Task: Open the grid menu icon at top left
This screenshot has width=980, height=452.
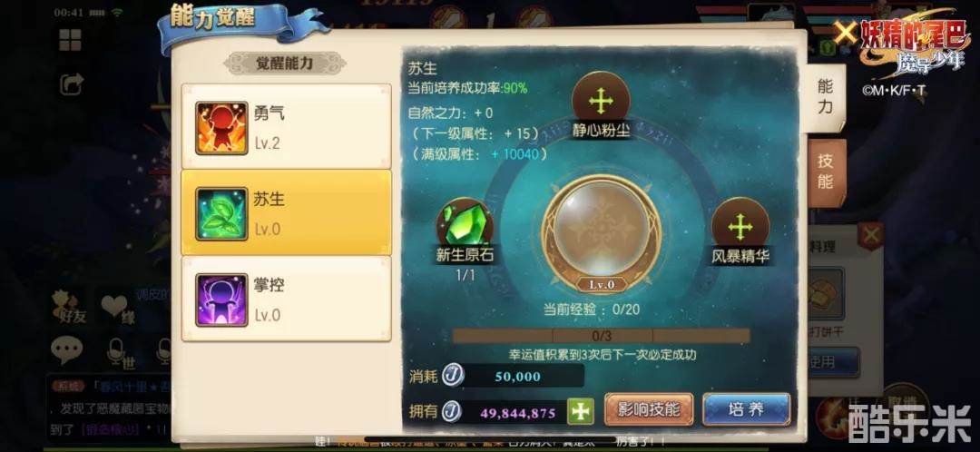Action: [70, 40]
